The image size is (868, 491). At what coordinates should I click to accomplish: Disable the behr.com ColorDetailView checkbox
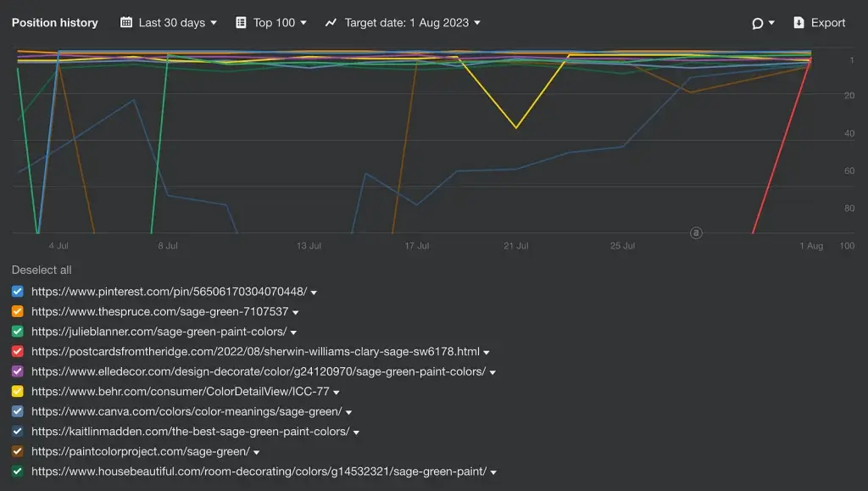point(18,392)
